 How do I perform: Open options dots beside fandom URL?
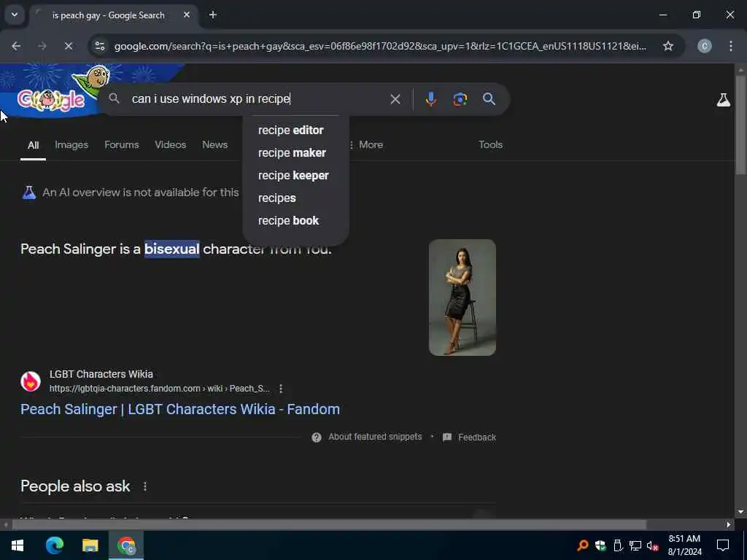click(281, 389)
